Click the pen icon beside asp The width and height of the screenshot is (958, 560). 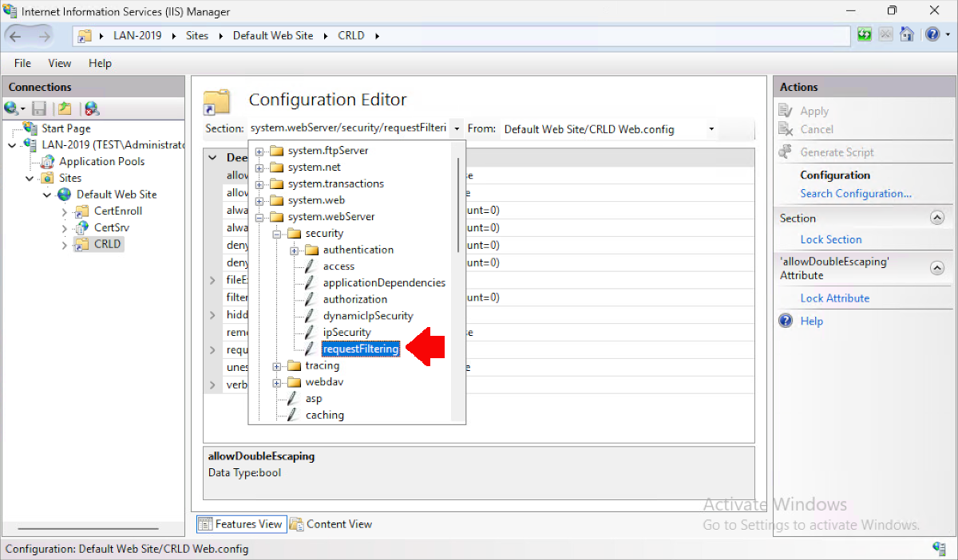click(x=292, y=399)
